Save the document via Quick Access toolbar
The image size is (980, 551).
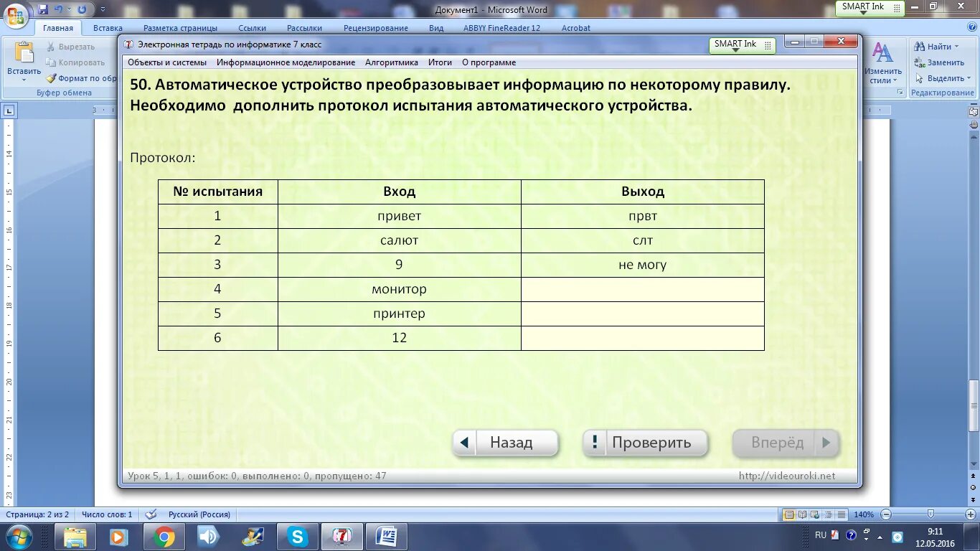point(43,9)
